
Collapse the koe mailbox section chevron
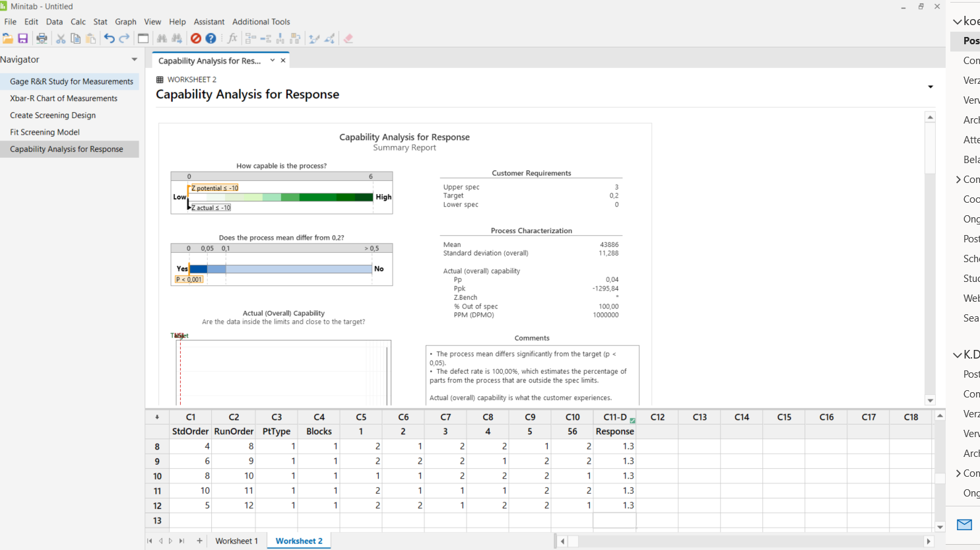tap(957, 20)
